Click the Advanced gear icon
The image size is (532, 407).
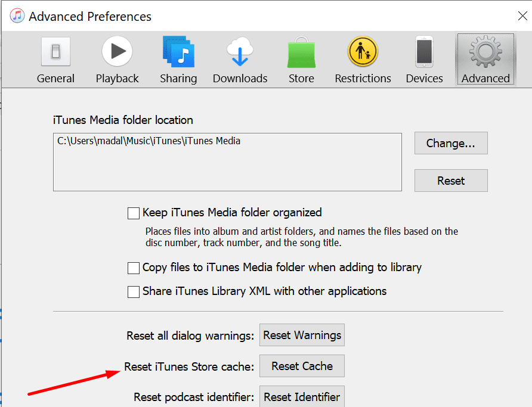[485, 51]
